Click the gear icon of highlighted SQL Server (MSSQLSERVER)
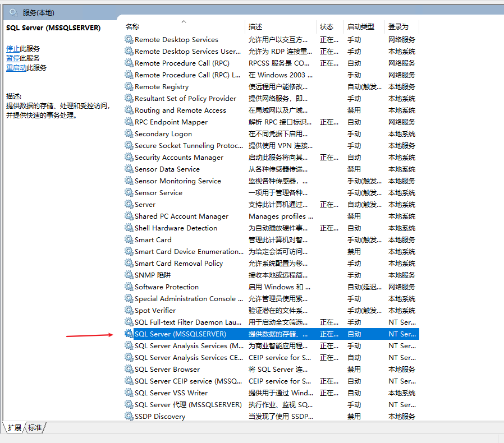Viewport: 504px width, 443px height. tap(129, 334)
